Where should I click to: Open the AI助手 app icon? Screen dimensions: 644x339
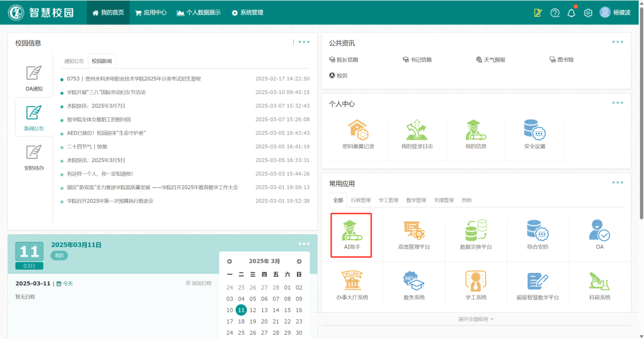(x=351, y=235)
